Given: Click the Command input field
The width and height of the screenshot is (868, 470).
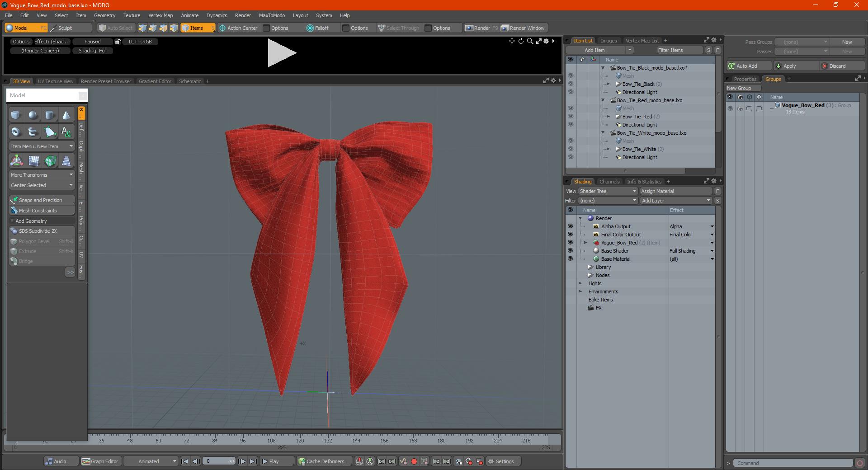Looking at the screenshot, I should (x=793, y=463).
